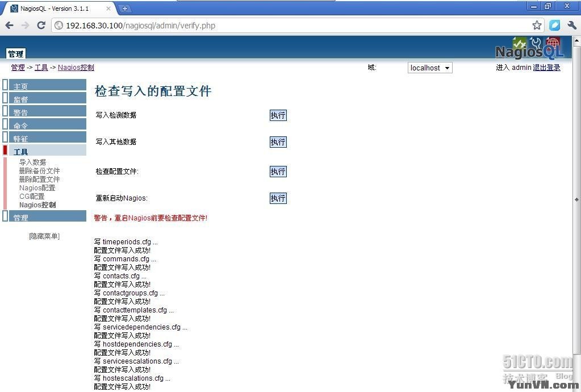
Task: Open the 管理 sidebar menu at bottom
Action: 48,217
